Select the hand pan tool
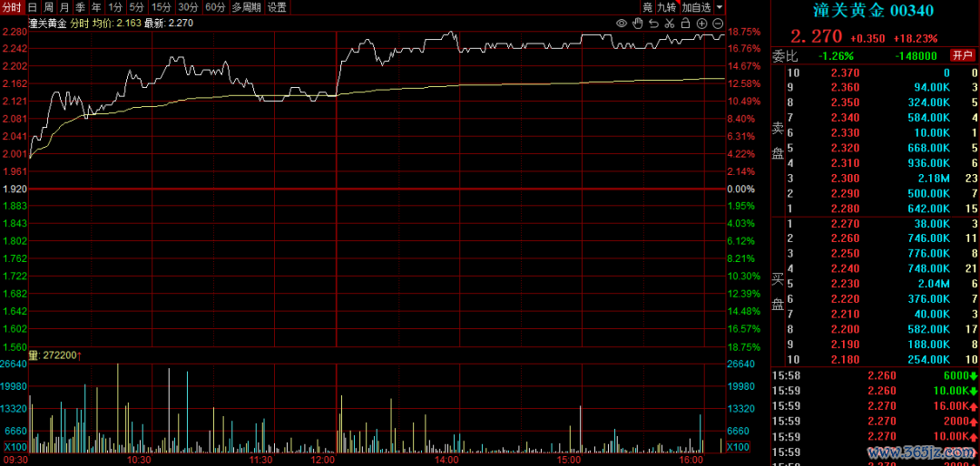Image resolution: width=980 pixels, height=466 pixels. coord(637,23)
